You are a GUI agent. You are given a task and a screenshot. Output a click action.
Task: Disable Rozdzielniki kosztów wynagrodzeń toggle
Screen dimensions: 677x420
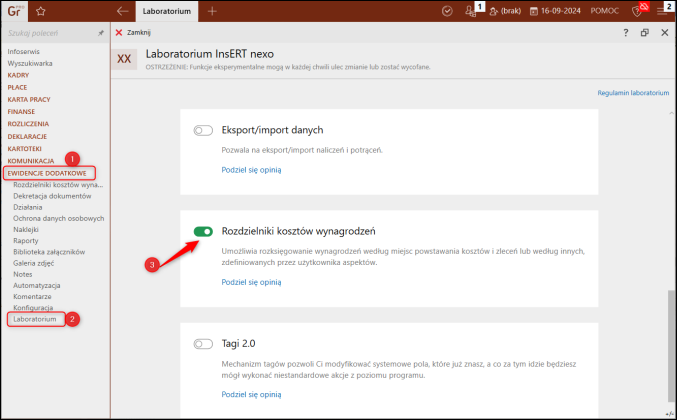click(203, 232)
